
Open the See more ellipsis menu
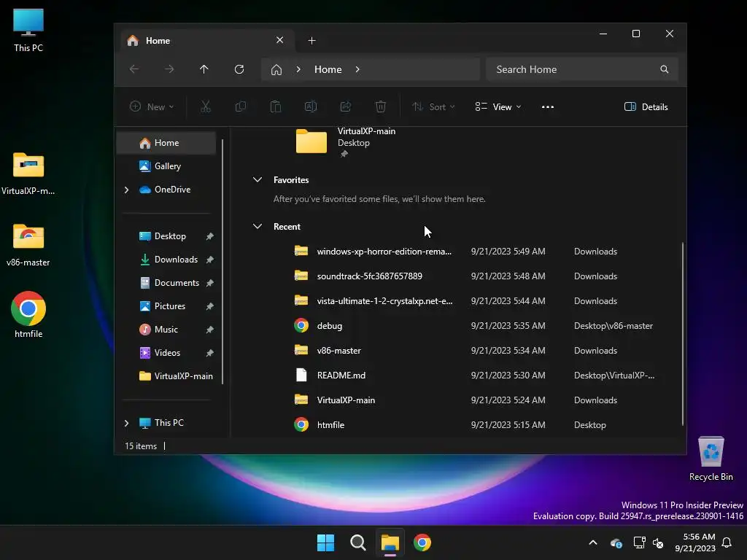(x=548, y=106)
